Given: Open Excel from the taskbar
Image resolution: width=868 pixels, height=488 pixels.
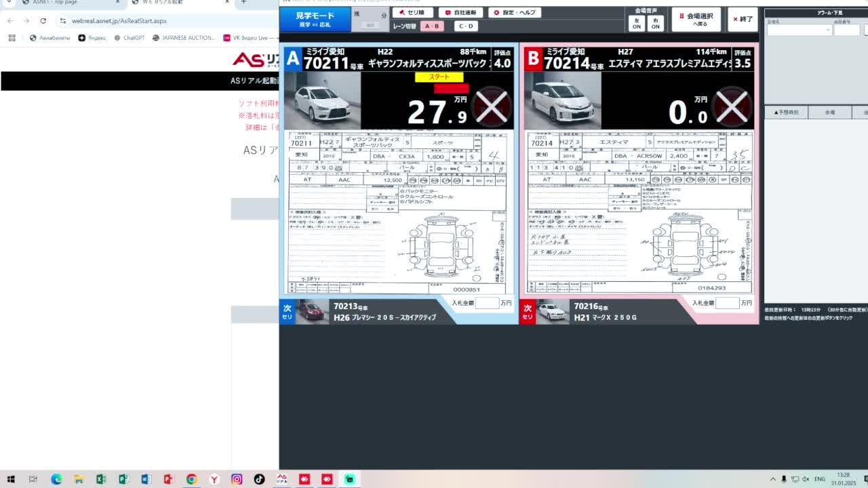Looking at the screenshot, I should (101, 479).
